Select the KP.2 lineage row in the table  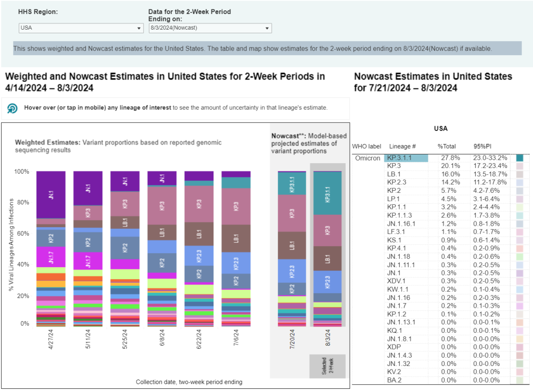(x=394, y=190)
